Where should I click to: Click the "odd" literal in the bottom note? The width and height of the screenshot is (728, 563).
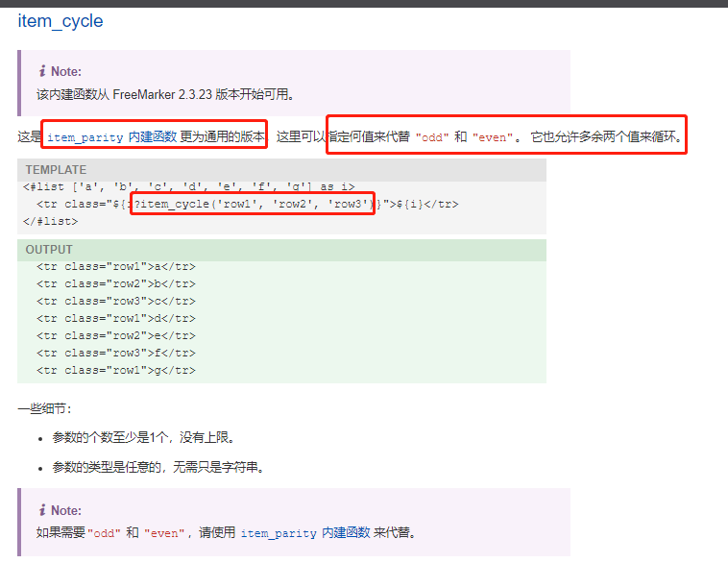tap(104, 533)
